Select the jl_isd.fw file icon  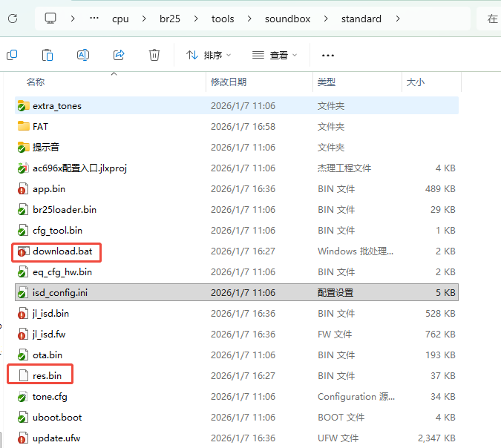pos(23,334)
